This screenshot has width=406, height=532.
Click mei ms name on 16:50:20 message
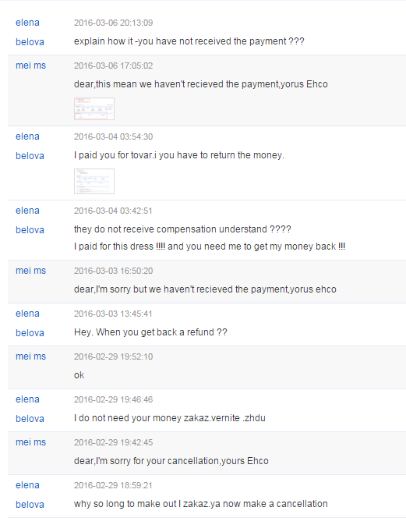[30, 271]
